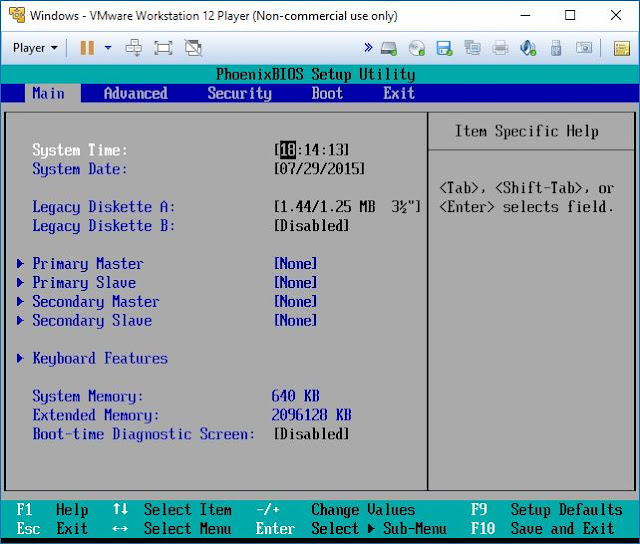
Task: Click the Change Values legend text
Action: point(363,509)
